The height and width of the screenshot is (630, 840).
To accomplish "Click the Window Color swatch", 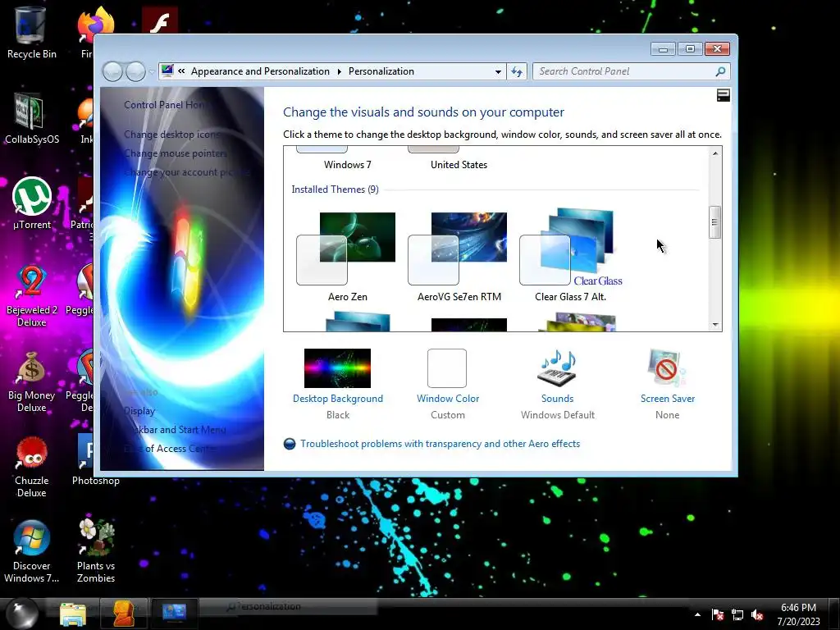I will click(447, 368).
